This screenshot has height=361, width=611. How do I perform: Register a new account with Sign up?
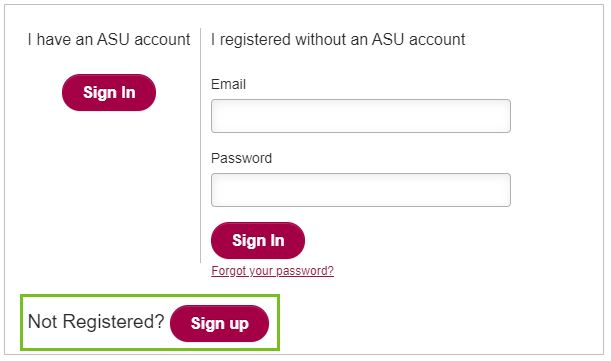point(219,323)
